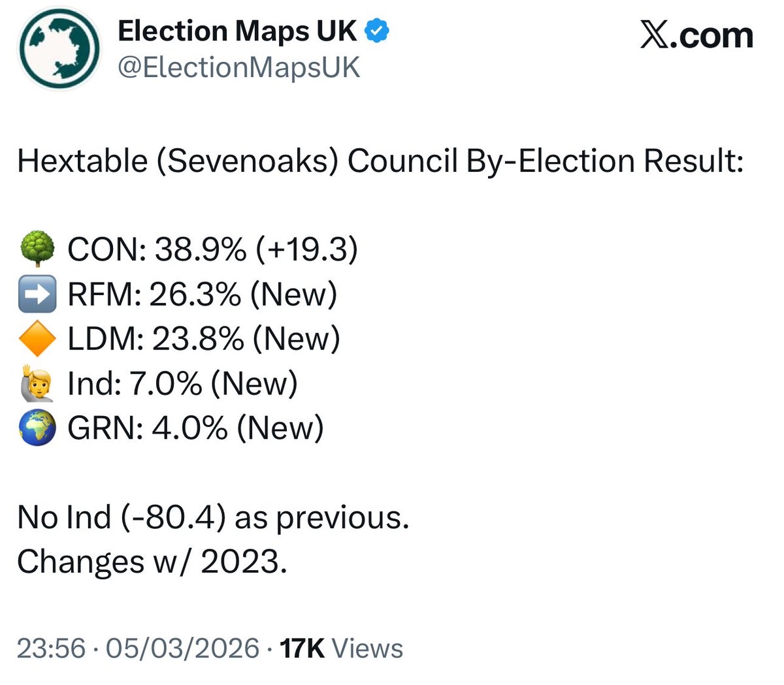Click the "No Ind (-80.4) as previous" text
The height and width of the screenshot is (685, 784).
coord(213,518)
